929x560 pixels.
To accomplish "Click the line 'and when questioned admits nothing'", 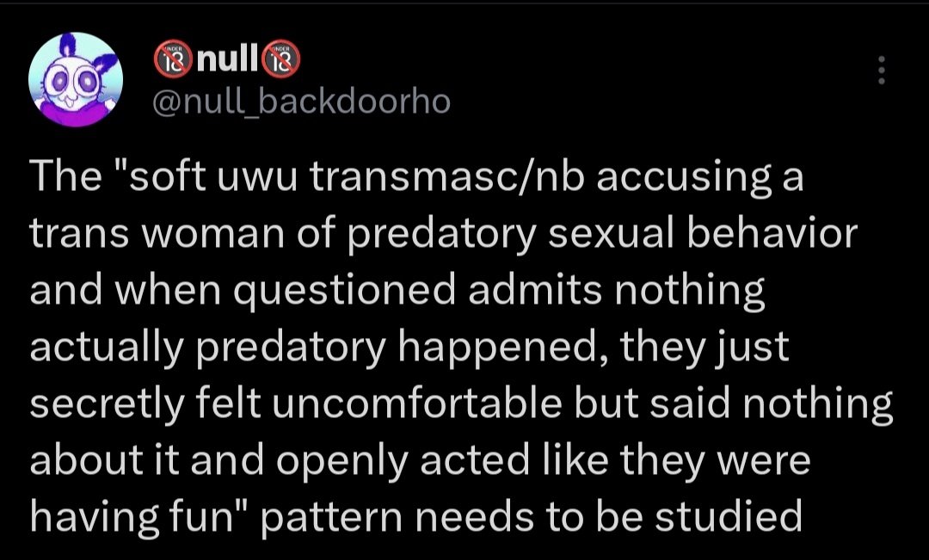I will pyautogui.click(x=397, y=291).
